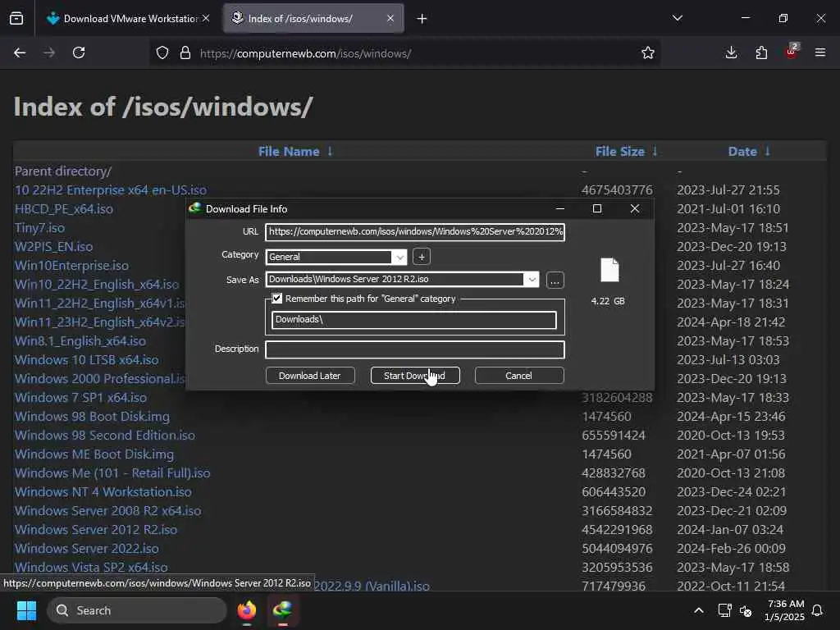Sort Date descending arrow
Viewport: 840px width, 630px height.
tap(768, 152)
